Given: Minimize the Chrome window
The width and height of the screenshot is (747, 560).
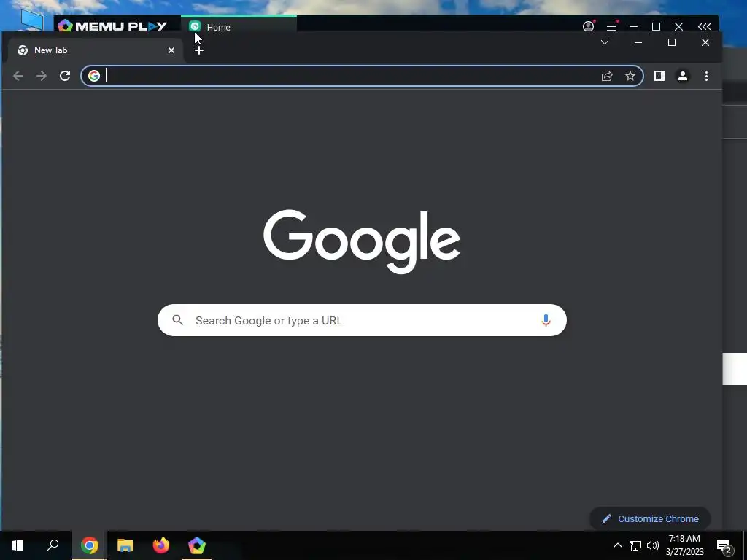Looking at the screenshot, I should pos(638,42).
